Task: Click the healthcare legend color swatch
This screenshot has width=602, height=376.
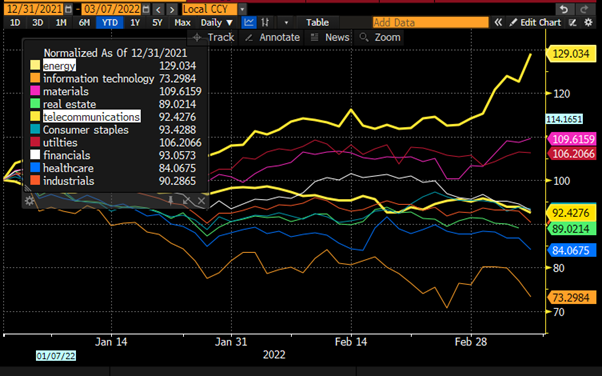Action: click(x=35, y=167)
